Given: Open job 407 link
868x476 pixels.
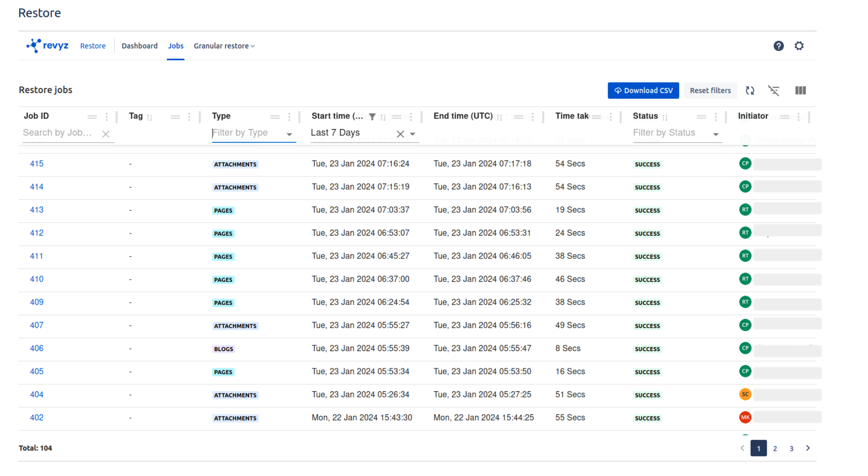Looking at the screenshot, I should [x=36, y=325].
